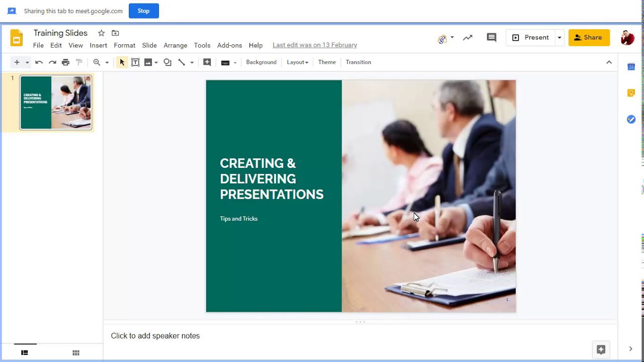The width and height of the screenshot is (644, 362).
Task: Open the View menu
Action: point(75,45)
